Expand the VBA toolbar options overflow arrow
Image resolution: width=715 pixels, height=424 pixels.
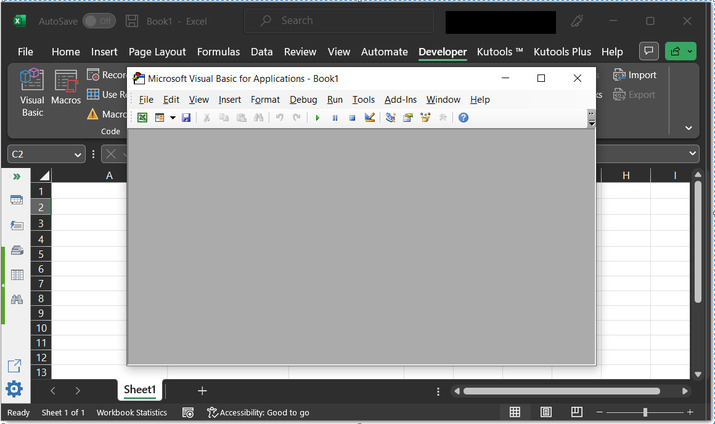[591, 119]
